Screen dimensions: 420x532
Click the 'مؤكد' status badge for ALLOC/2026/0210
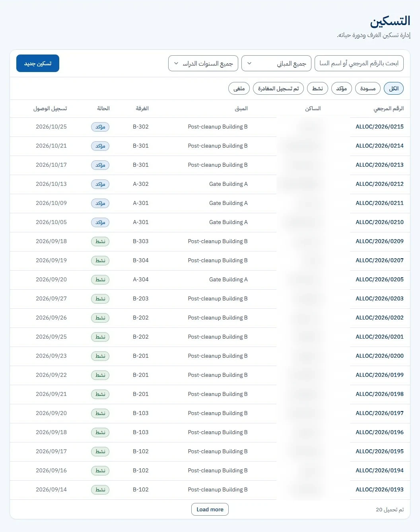pyautogui.click(x=100, y=222)
